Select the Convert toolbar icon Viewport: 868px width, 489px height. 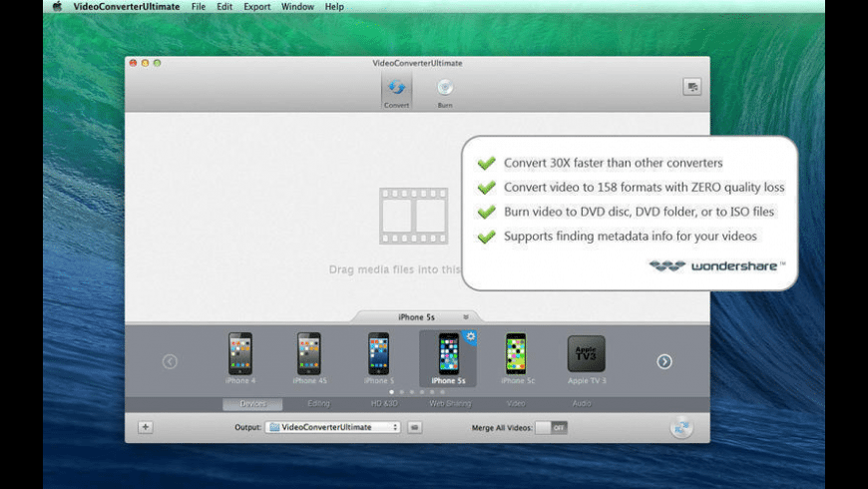396,92
